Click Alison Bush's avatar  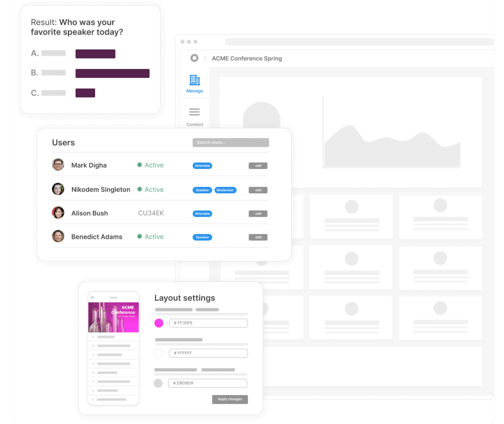pos(58,213)
